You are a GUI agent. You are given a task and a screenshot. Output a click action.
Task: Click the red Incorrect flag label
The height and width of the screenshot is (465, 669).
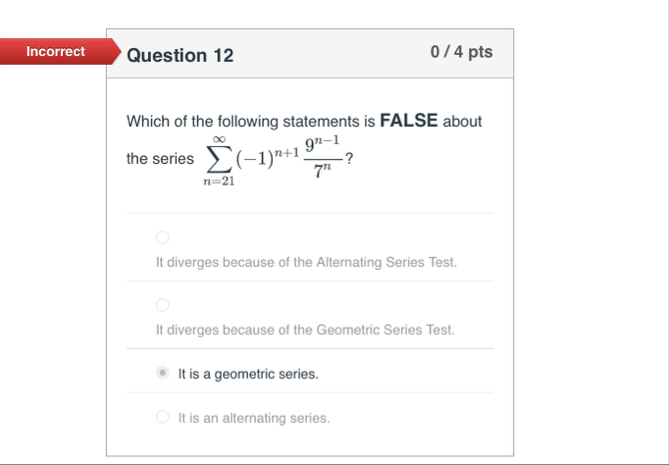(56, 52)
